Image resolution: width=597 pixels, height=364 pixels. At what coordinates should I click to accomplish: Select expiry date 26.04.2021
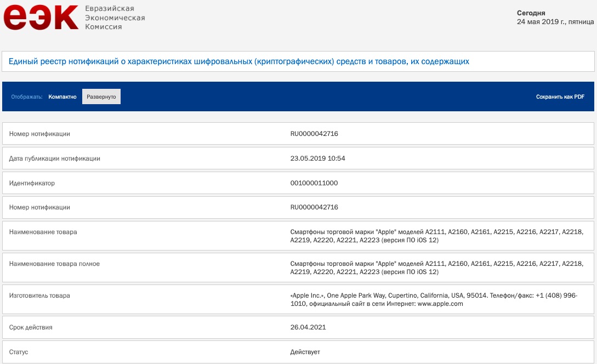click(x=308, y=327)
